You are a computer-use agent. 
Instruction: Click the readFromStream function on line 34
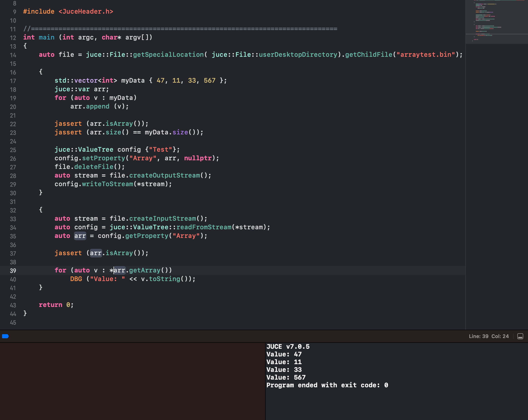(204, 227)
